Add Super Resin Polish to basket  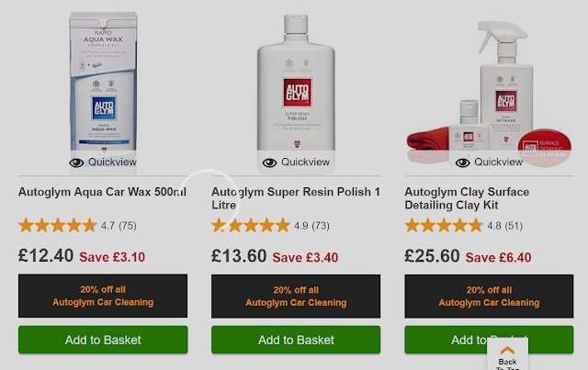point(296,340)
